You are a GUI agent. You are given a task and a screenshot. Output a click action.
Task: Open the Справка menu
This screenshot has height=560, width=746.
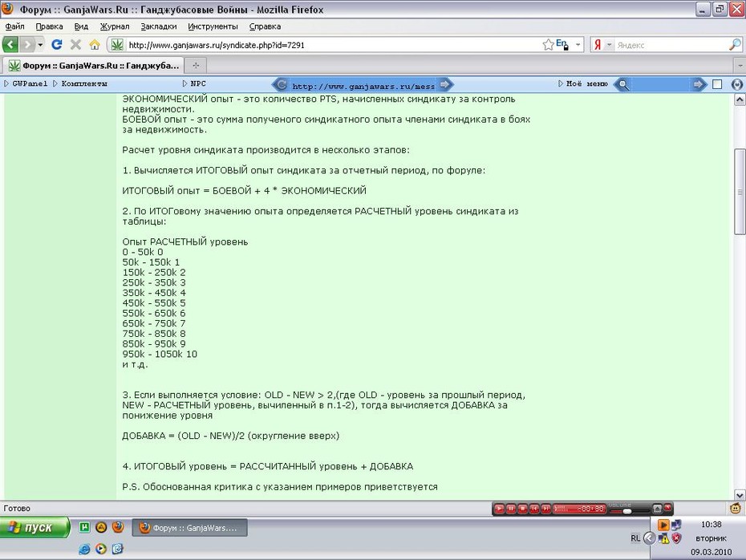tap(265, 26)
